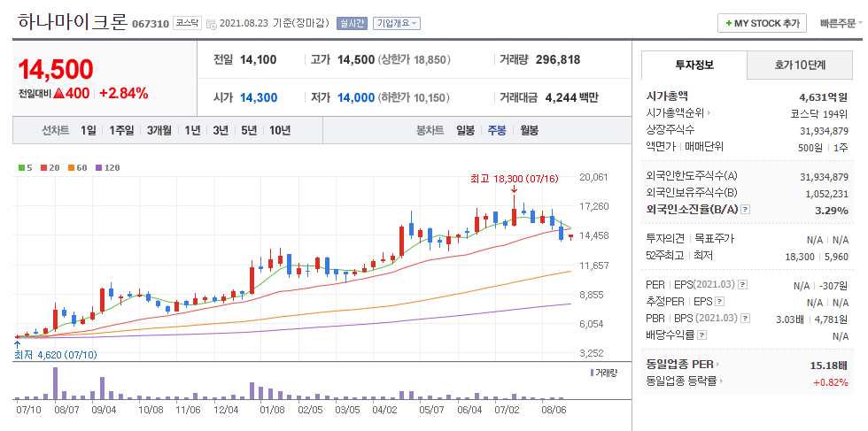Click the 15.18배 industry PER value

(x=829, y=366)
